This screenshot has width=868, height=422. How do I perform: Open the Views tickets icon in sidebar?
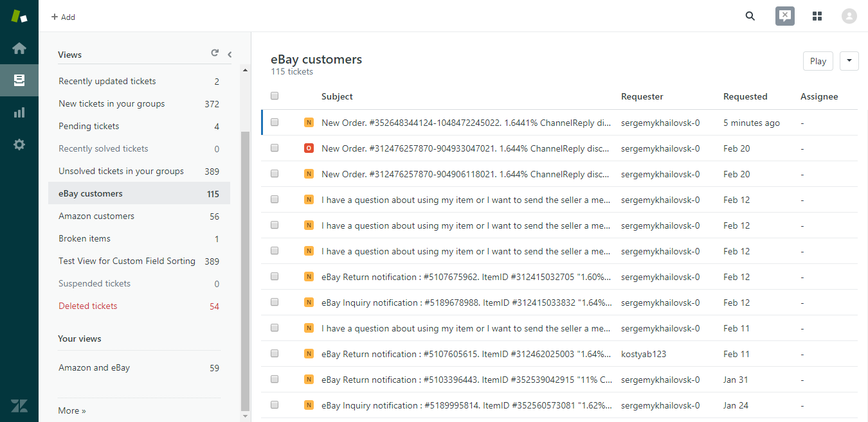(19, 80)
